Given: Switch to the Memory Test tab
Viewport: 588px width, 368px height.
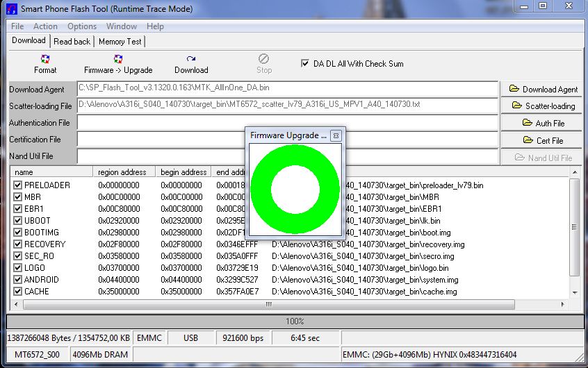Looking at the screenshot, I should pos(120,42).
